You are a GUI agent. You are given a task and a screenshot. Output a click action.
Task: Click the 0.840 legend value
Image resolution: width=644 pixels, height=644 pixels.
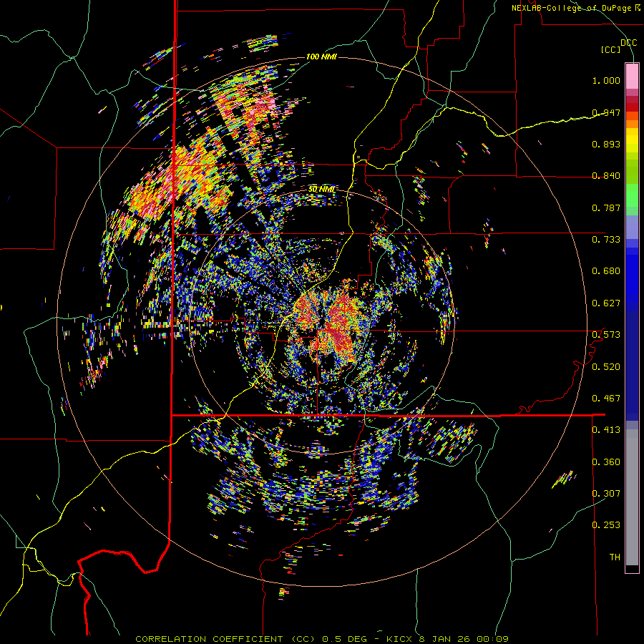coord(606,176)
